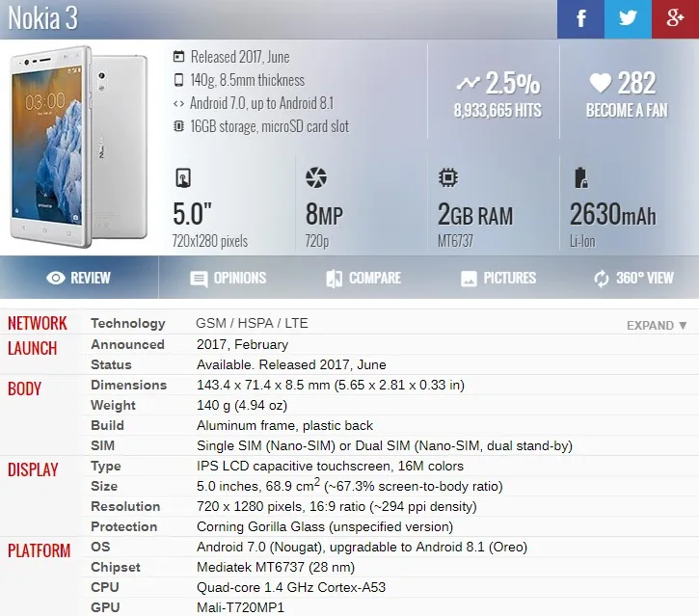Open the Review tab

click(x=79, y=278)
